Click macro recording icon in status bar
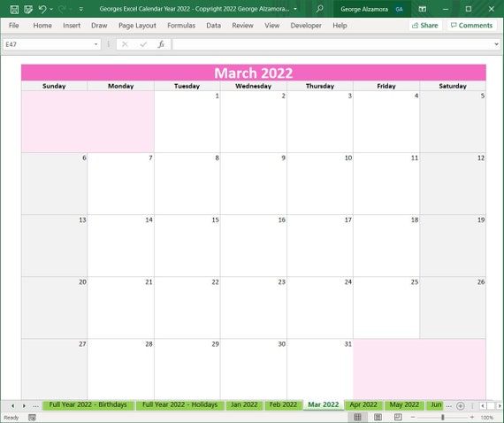504x423 pixels. pyautogui.click(x=32, y=418)
